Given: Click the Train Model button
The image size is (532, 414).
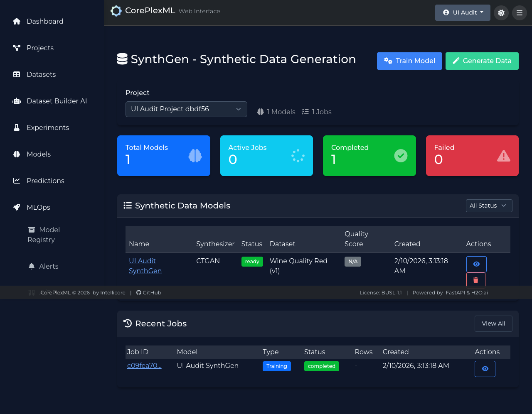Looking at the screenshot, I should pos(409,61).
